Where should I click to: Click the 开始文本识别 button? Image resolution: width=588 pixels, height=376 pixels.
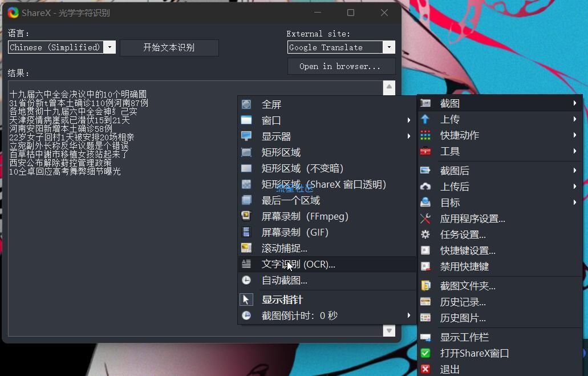pyautogui.click(x=169, y=48)
